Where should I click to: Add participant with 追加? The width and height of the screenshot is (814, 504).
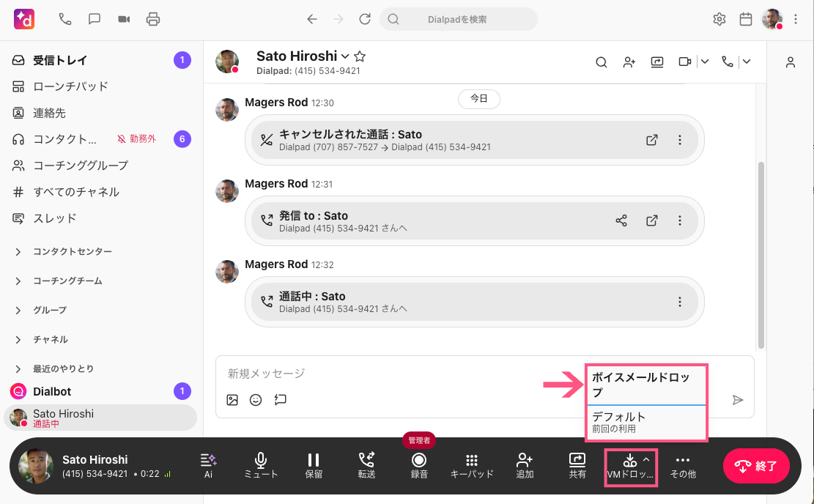point(525,466)
